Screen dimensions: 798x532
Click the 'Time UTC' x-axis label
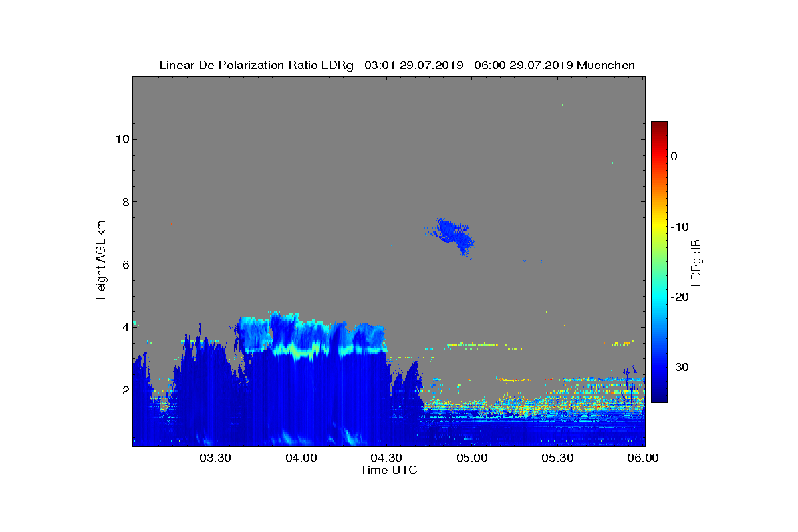(x=388, y=470)
